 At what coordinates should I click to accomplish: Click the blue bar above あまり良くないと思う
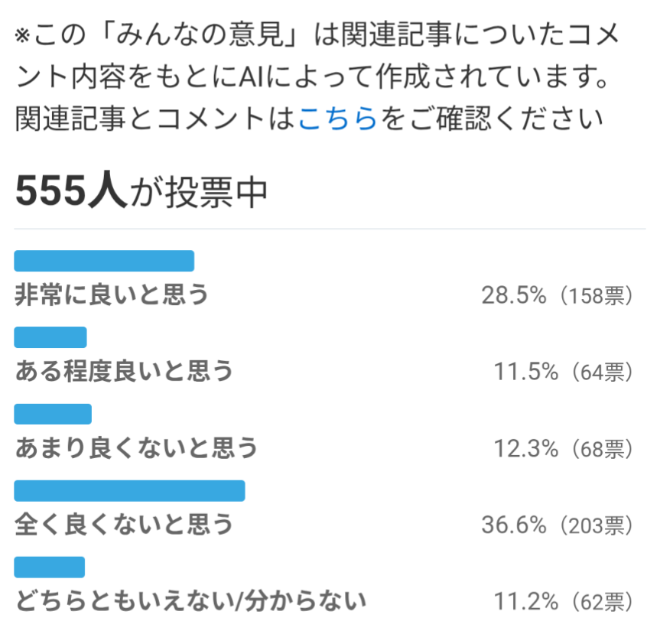click(53, 414)
